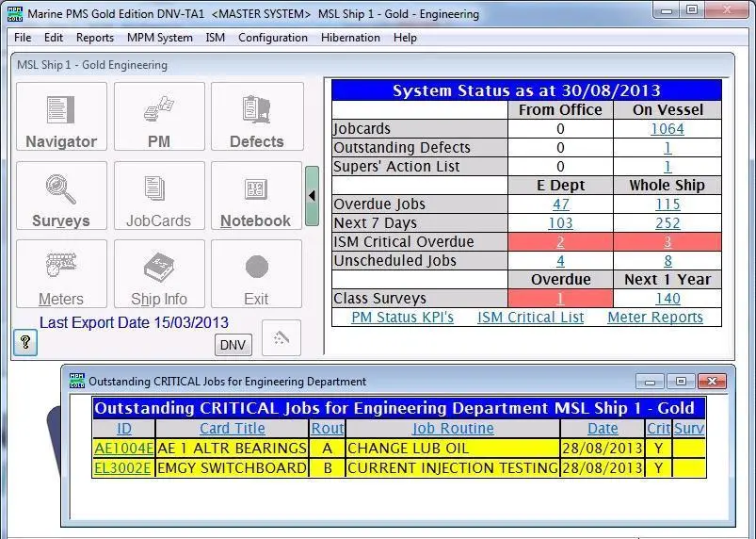The height and width of the screenshot is (539, 756).
Task: Open Class Surveys Next 1 Year 140
Action: coord(668,298)
